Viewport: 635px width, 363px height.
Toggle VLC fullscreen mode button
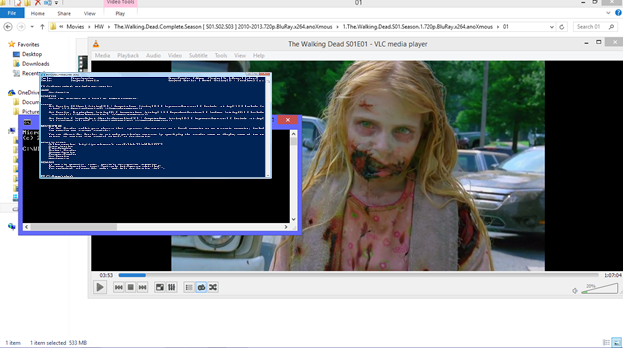tap(160, 287)
